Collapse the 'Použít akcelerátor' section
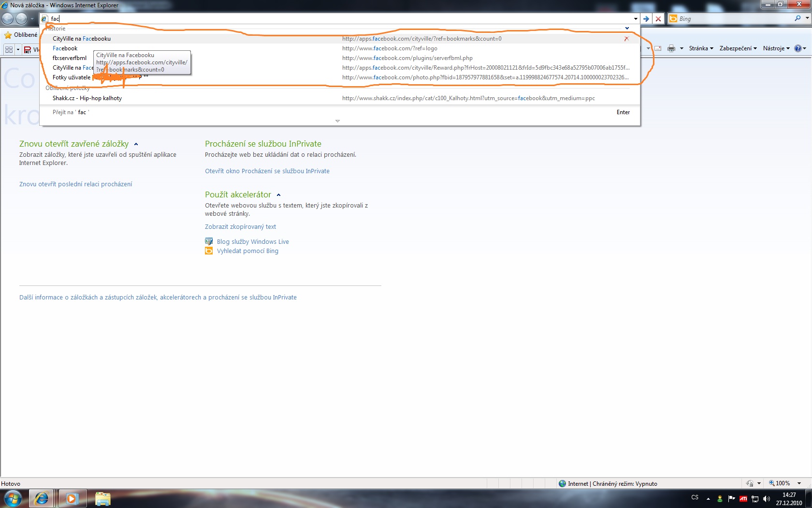 click(x=278, y=195)
